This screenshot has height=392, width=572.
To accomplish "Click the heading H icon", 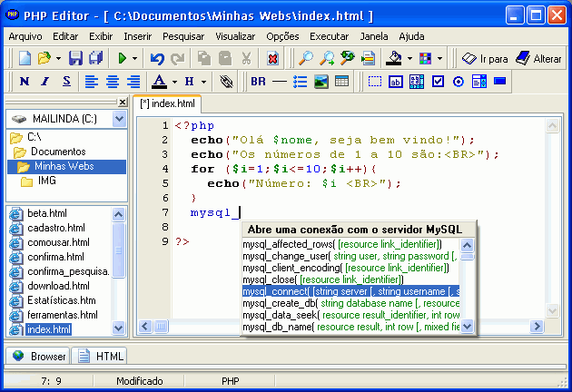I will coord(189,81).
